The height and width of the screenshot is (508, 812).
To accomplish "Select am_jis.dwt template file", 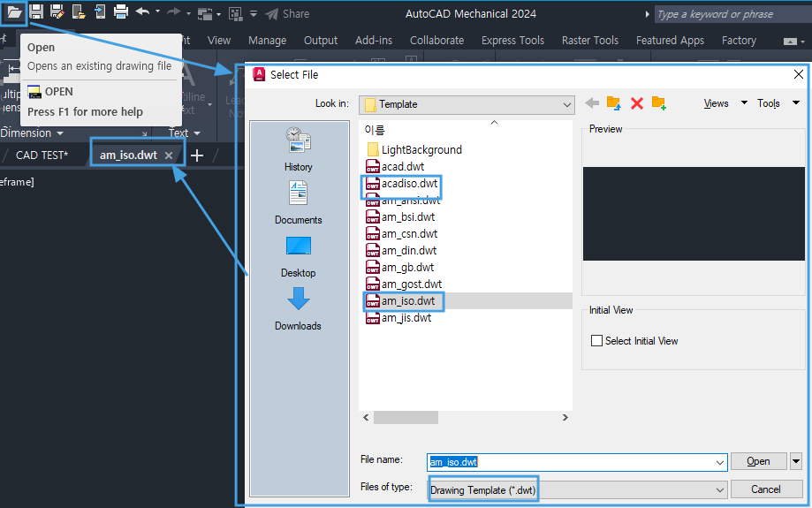I will (398, 318).
